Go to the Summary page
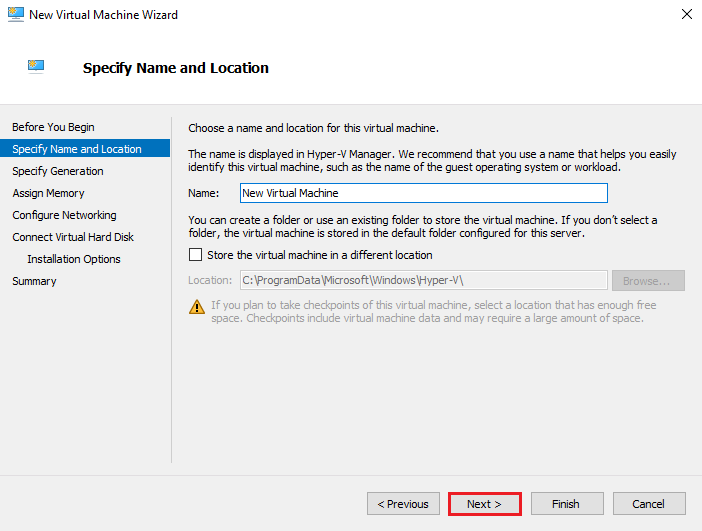Image resolution: width=702 pixels, height=531 pixels. point(34,281)
